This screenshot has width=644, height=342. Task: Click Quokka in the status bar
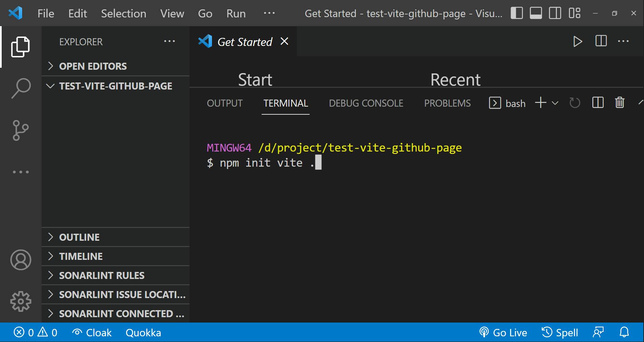click(x=143, y=333)
